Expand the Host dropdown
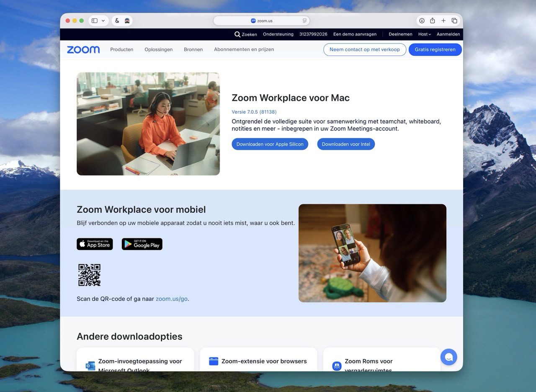 pyautogui.click(x=425, y=34)
